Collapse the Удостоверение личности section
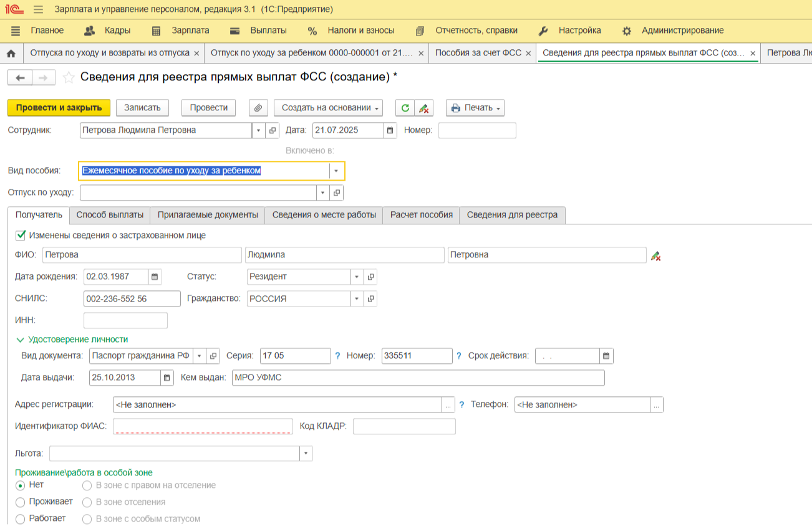 pyautogui.click(x=19, y=340)
